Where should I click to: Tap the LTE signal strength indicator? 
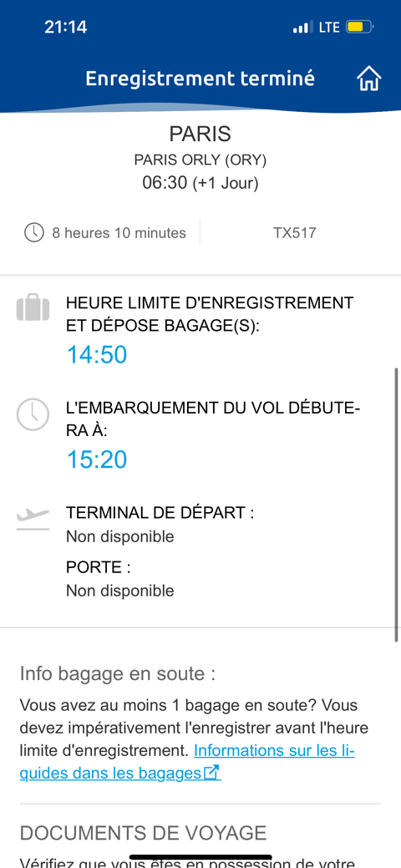coord(303,27)
